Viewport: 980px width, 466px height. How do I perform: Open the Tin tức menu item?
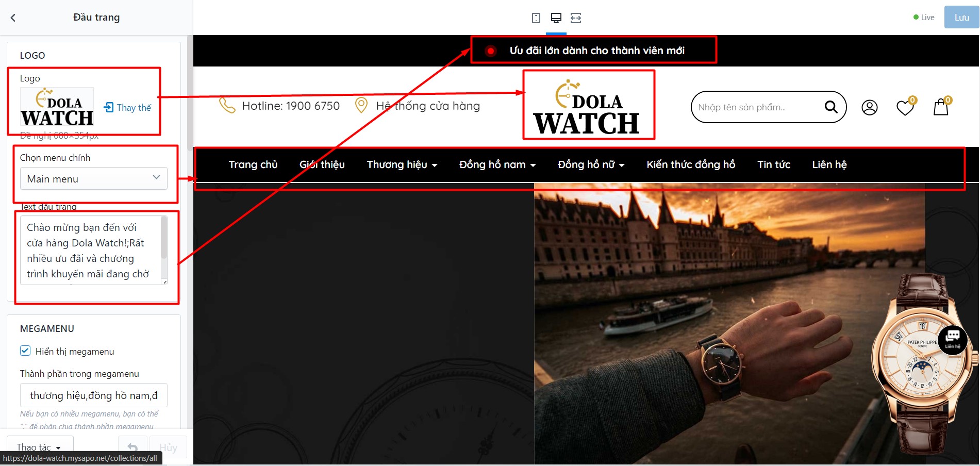(774, 164)
